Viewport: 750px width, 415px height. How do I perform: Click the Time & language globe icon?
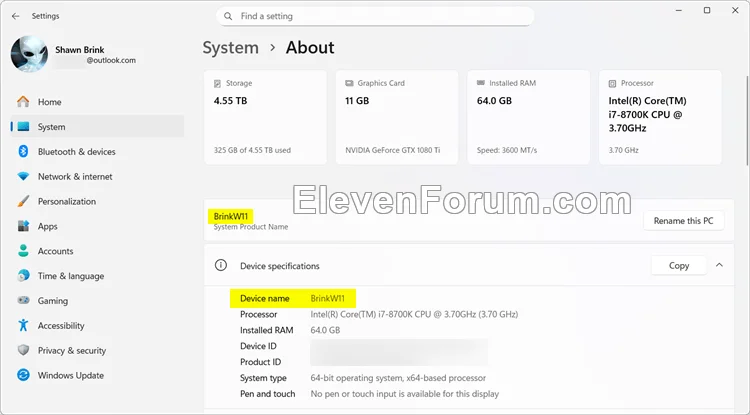pos(23,276)
